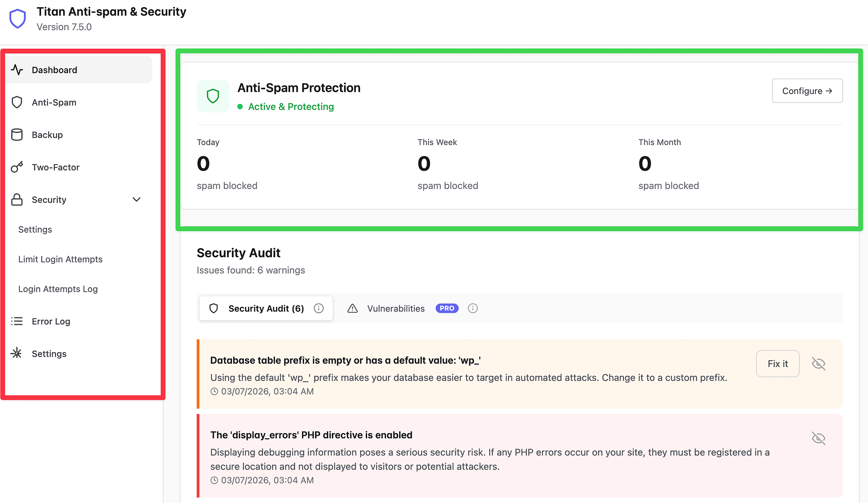Click the Vulnerabilities tab info icon
The width and height of the screenshot is (868, 503).
pyautogui.click(x=473, y=308)
